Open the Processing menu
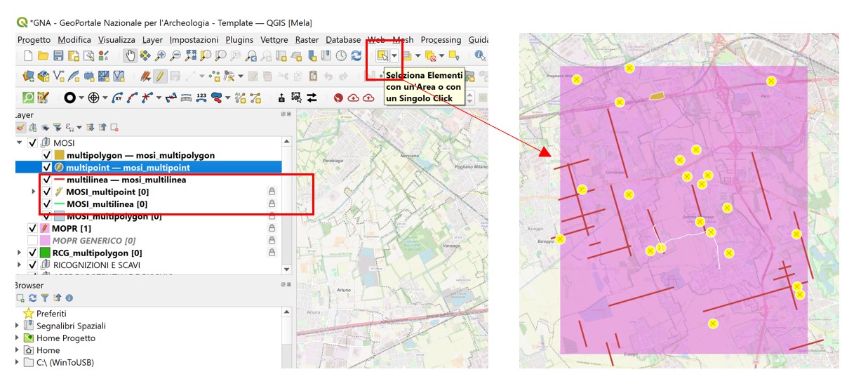Screen dimensions: 868x386 tap(441, 40)
